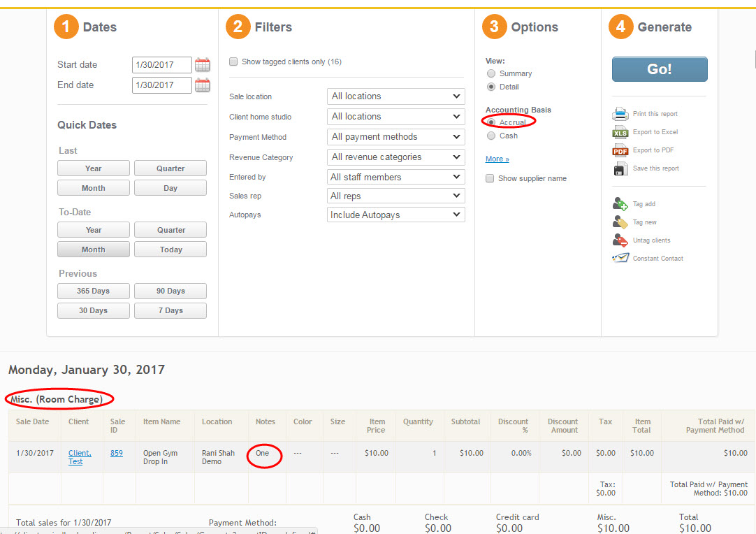The height and width of the screenshot is (534, 756).
Task: Click the Tag add icon
Action: tap(620, 204)
